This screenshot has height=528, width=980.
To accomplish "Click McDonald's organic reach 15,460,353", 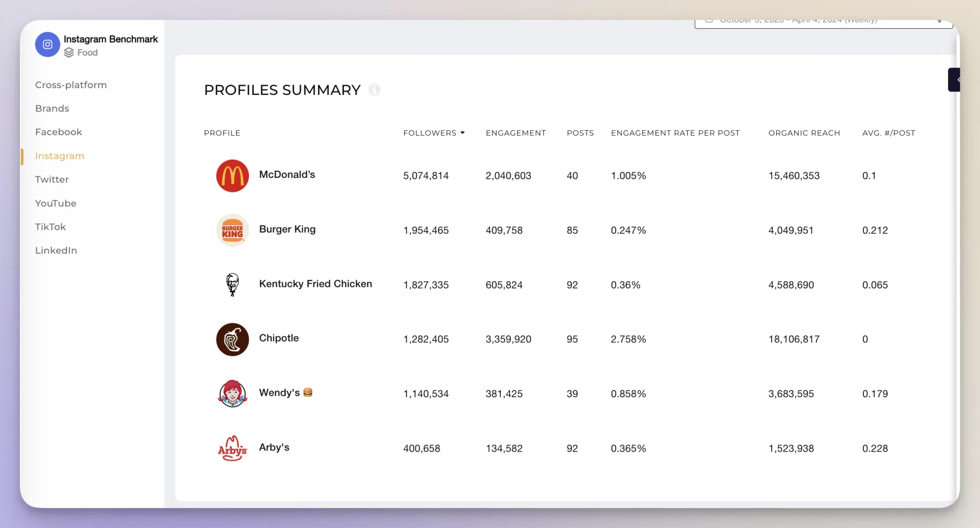I will (794, 175).
